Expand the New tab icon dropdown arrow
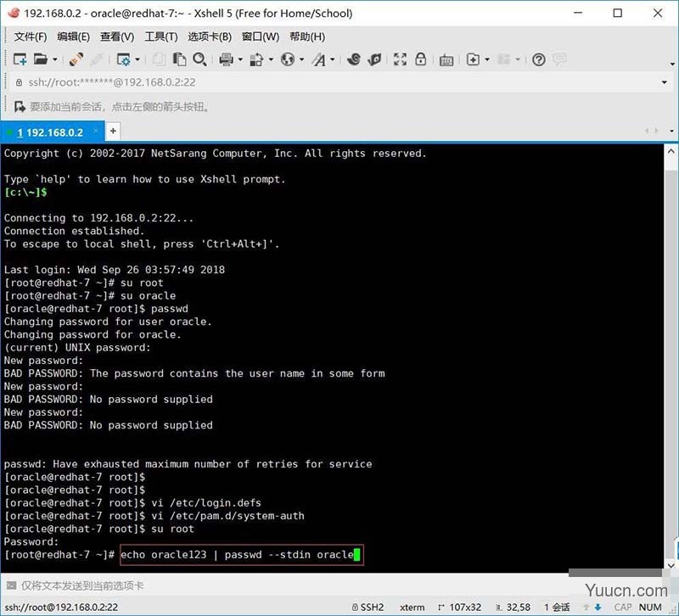The width and height of the screenshot is (679, 616). pyautogui.click(x=487, y=59)
